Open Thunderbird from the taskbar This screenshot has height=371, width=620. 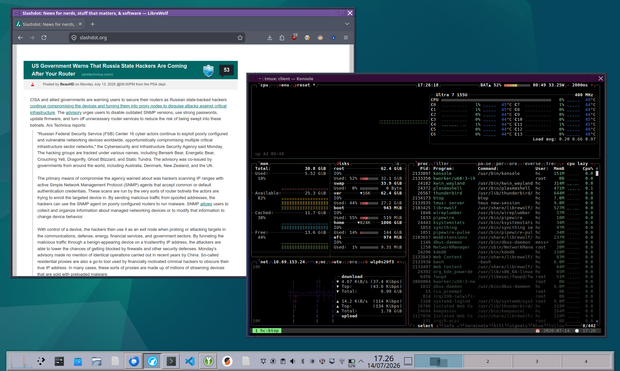click(x=134, y=361)
